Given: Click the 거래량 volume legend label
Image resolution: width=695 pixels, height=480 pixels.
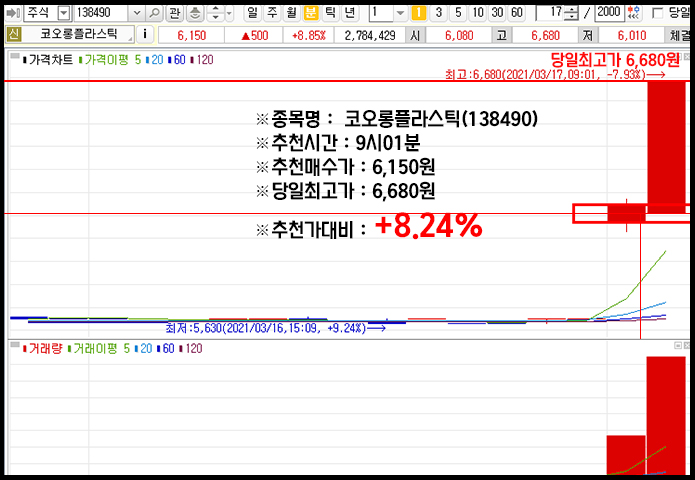Looking at the screenshot, I should (x=42, y=348).
